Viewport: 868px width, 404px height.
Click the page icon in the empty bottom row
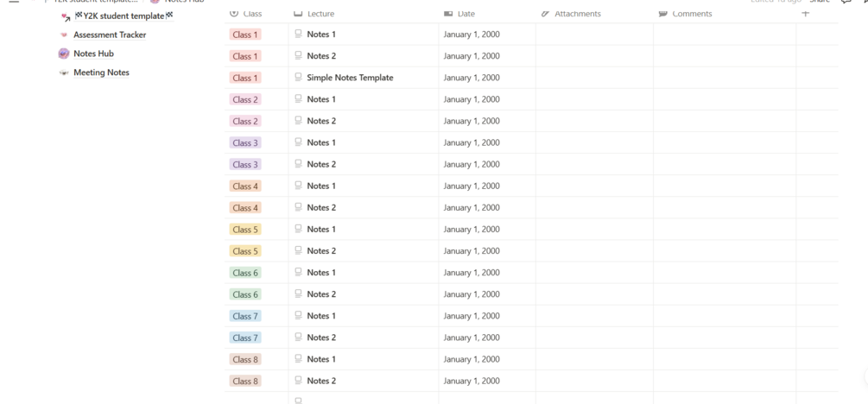[x=298, y=400]
